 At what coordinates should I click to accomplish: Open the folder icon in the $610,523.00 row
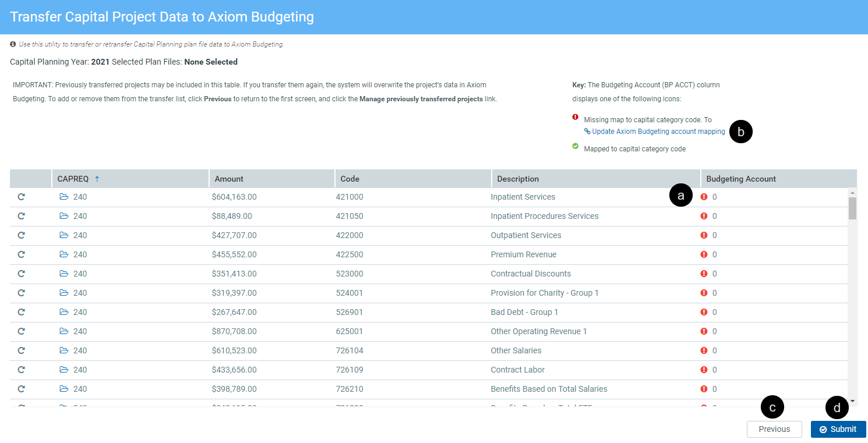(x=64, y=350)
